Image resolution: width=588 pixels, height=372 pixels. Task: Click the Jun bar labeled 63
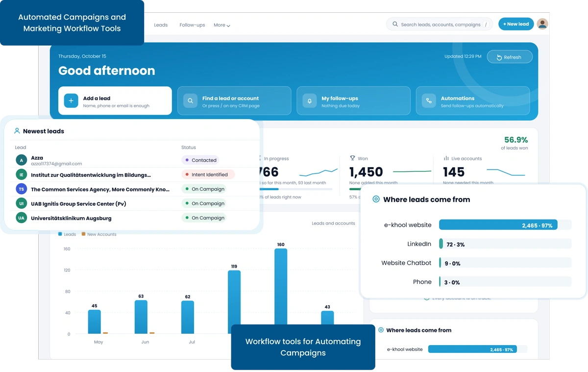[141, 317]
